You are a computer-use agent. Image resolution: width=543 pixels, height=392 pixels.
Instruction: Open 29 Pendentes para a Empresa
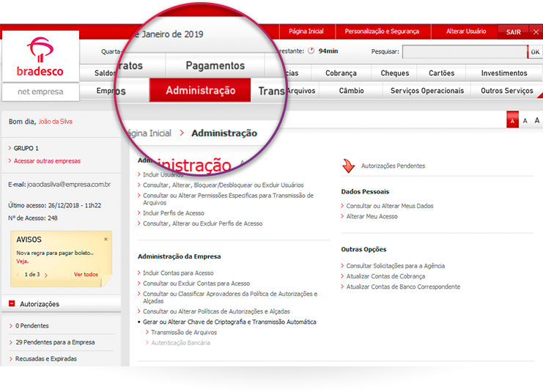click(x=55, y=342)
